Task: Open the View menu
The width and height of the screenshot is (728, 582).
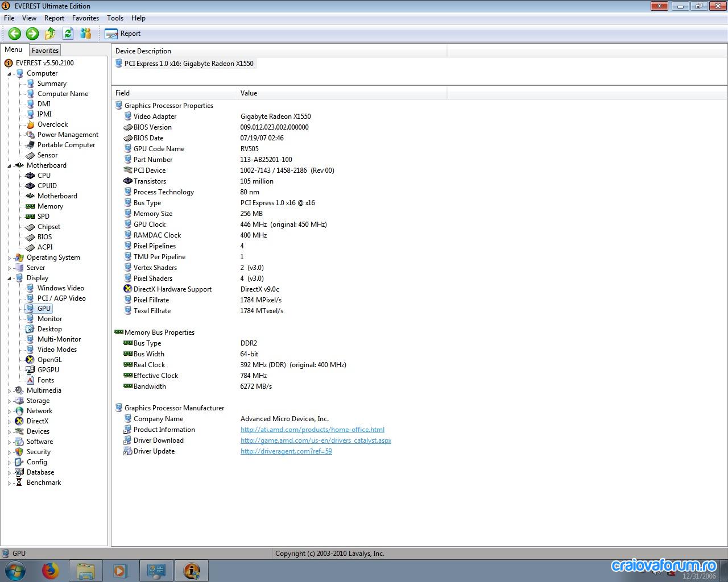Action: click(x=29, y=18)
